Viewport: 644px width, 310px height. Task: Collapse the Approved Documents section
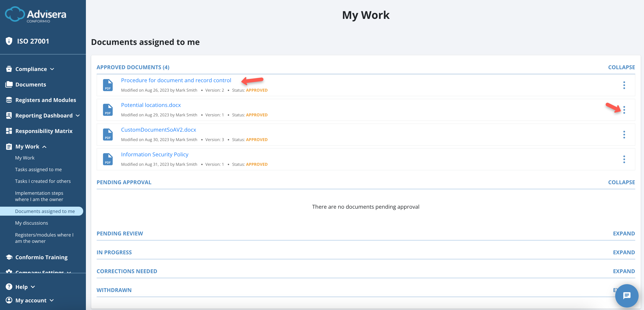pos(621,67)
